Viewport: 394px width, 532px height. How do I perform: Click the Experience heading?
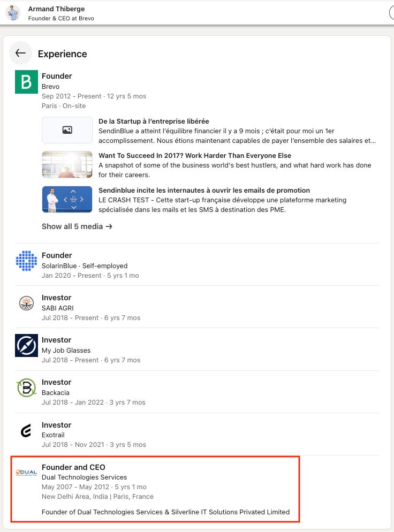tap(63, 54)
